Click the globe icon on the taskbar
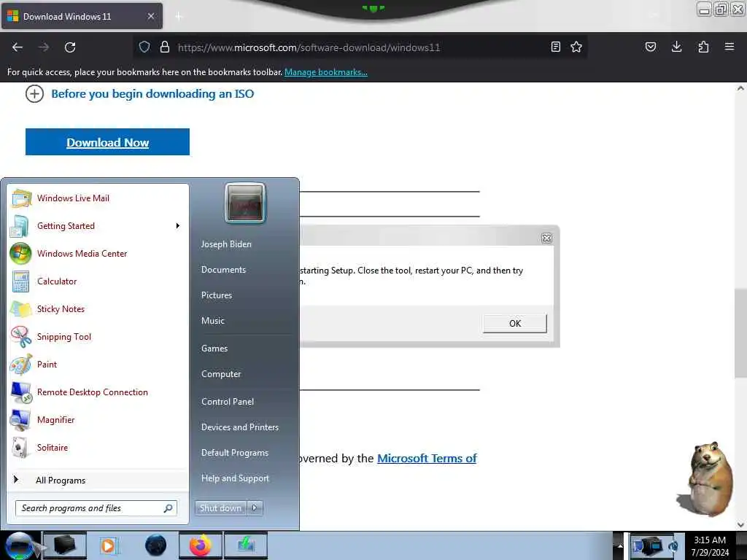 tap(156, 545)
